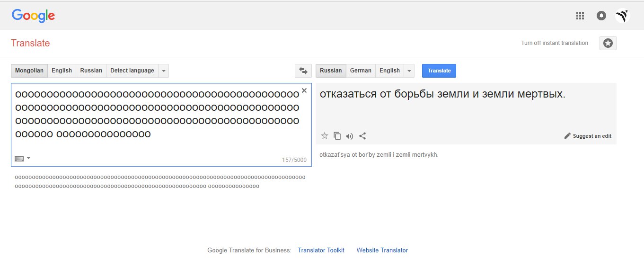This screenshot has width=644, height=277.
Task: Share the translation result
Action: (x=362, y=136)
